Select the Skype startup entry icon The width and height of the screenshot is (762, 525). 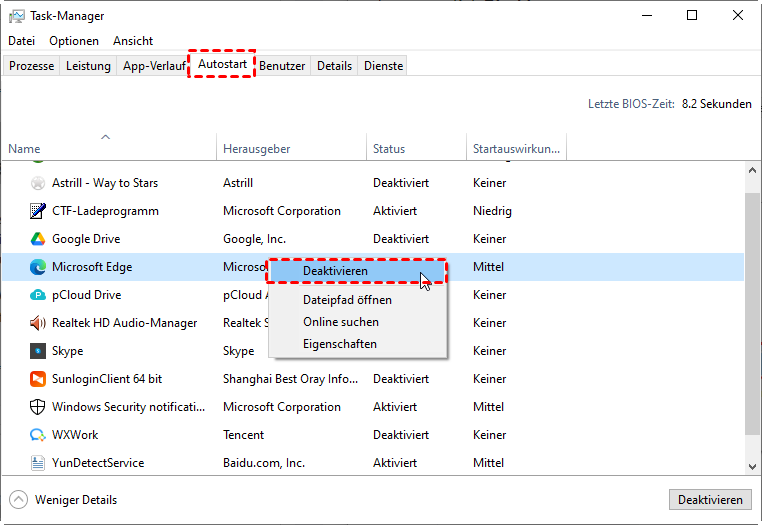pos(37,351)
